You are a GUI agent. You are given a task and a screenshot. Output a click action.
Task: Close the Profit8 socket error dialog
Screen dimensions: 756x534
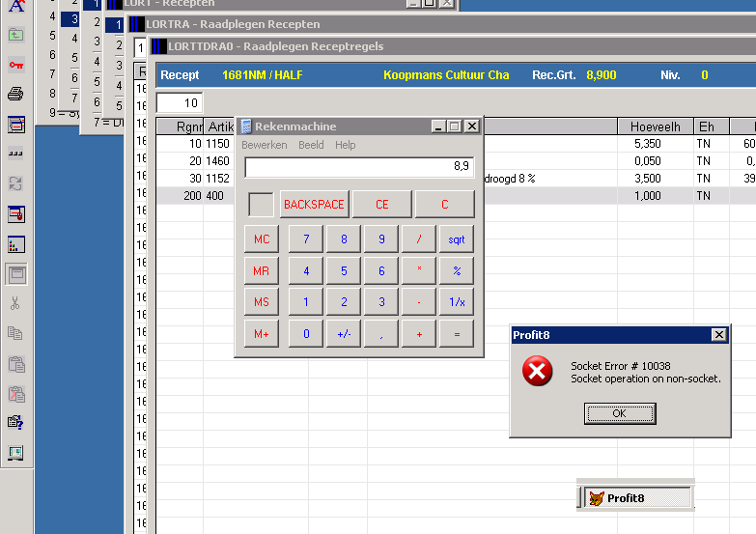click(x=718, y=335)
